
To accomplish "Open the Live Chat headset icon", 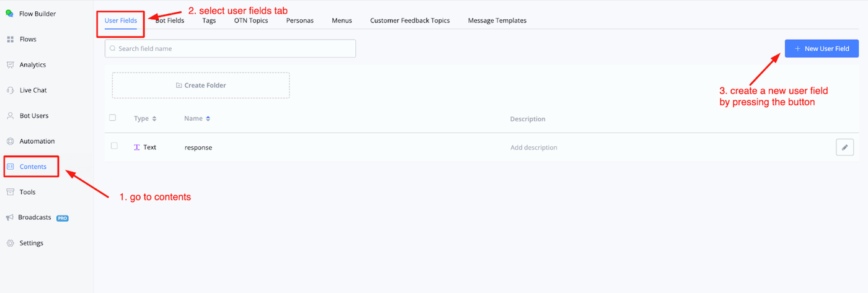I will [10, 90].
